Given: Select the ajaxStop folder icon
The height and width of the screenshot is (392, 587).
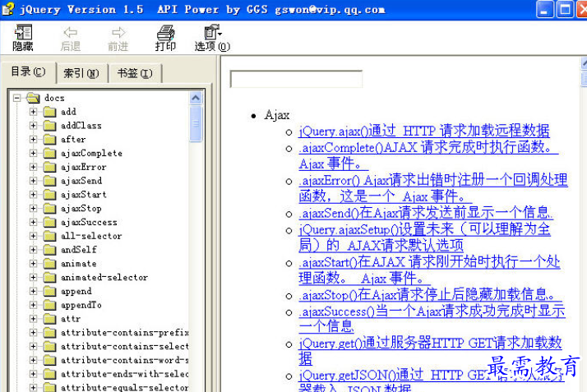Looking at the screenshot, I should click(49, 209).
